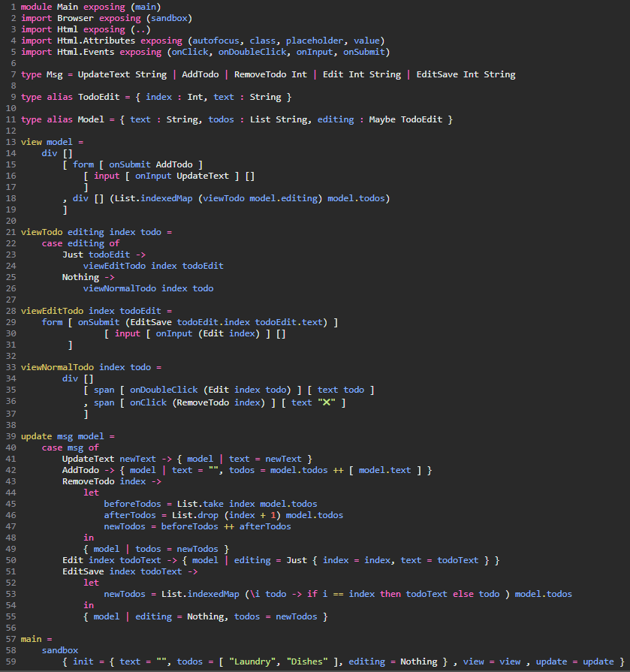Viewport: 630px width, 672px height.
Task: Click "onSubmit AddTodo" in the view function
Action: point(150,164)
